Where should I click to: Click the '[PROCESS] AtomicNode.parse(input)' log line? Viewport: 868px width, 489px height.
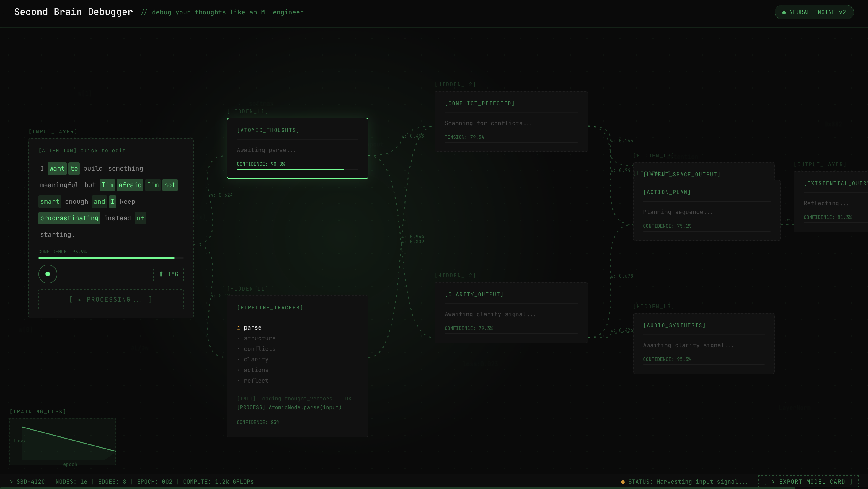coord(289,407)
